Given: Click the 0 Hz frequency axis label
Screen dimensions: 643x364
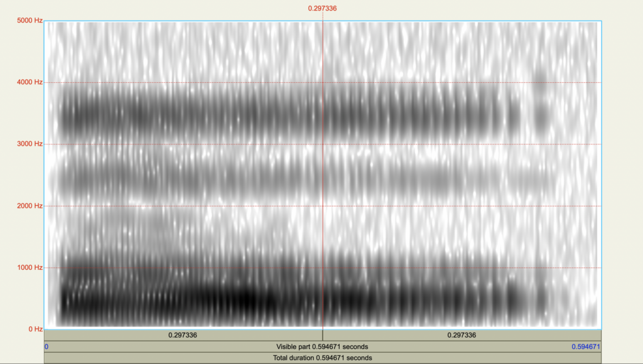Looking at the screenshot, I should point(36,329).
